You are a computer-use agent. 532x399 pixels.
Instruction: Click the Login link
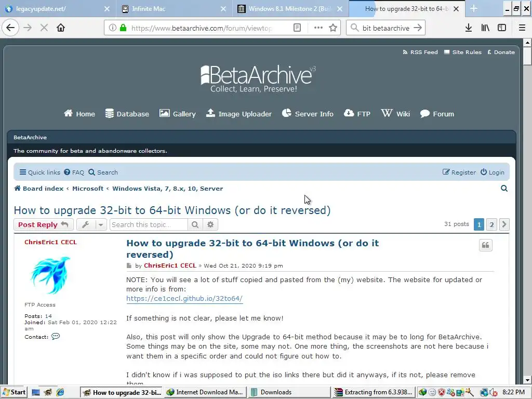493,172
